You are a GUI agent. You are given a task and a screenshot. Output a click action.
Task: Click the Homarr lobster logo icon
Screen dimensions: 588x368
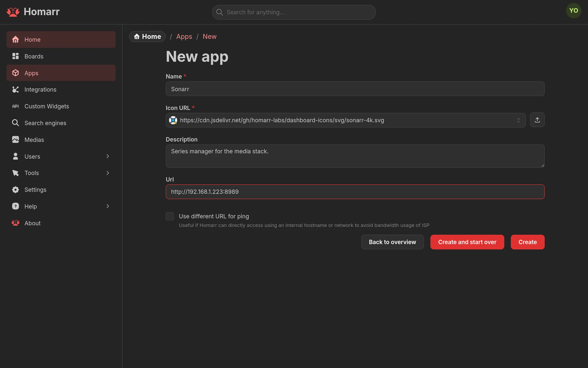(x=13, y=12)
